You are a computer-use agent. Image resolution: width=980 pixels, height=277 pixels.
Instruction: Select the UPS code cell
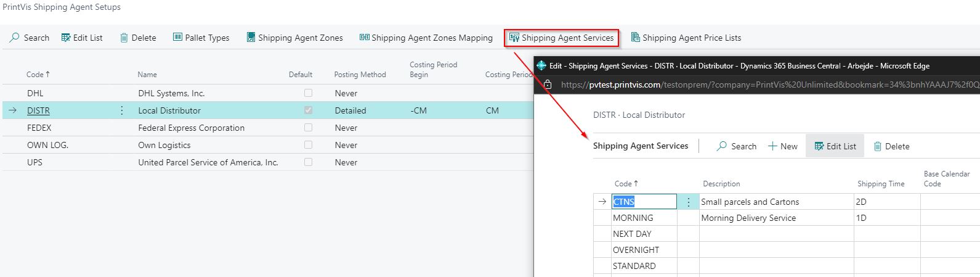tap(34, 162)
